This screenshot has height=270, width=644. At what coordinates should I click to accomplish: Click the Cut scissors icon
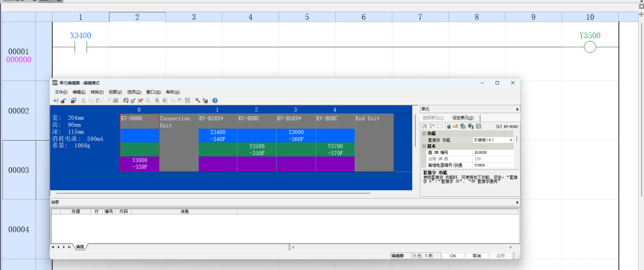pyautogui.click(x=83, y=101)
